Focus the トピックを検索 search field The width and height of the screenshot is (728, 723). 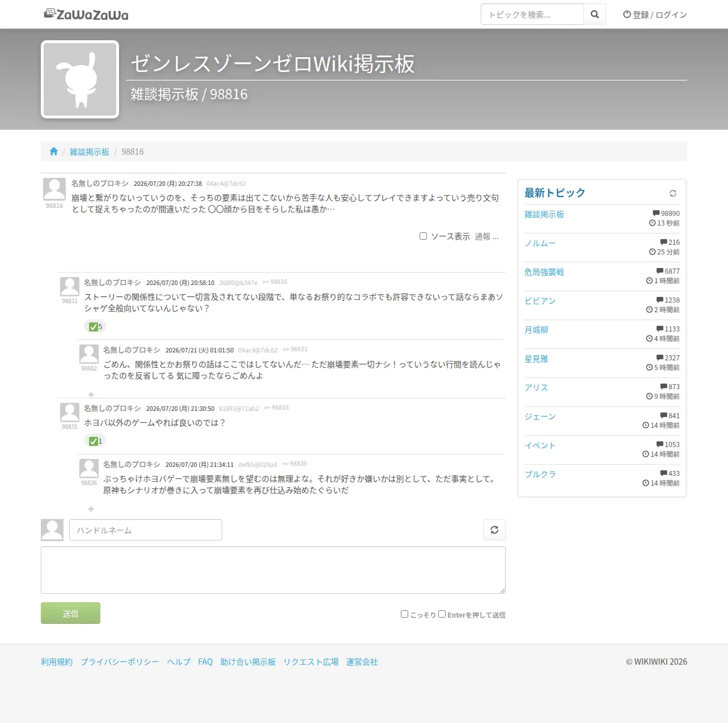click(532, 14)
